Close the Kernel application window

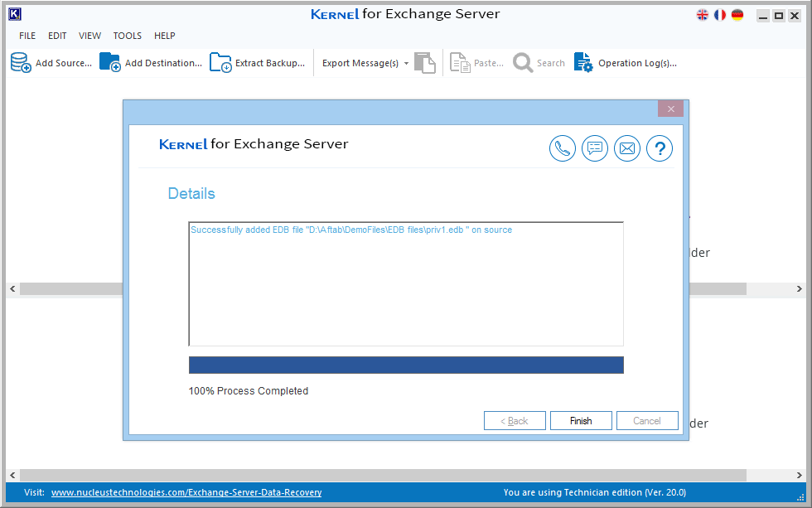point(795,16)
